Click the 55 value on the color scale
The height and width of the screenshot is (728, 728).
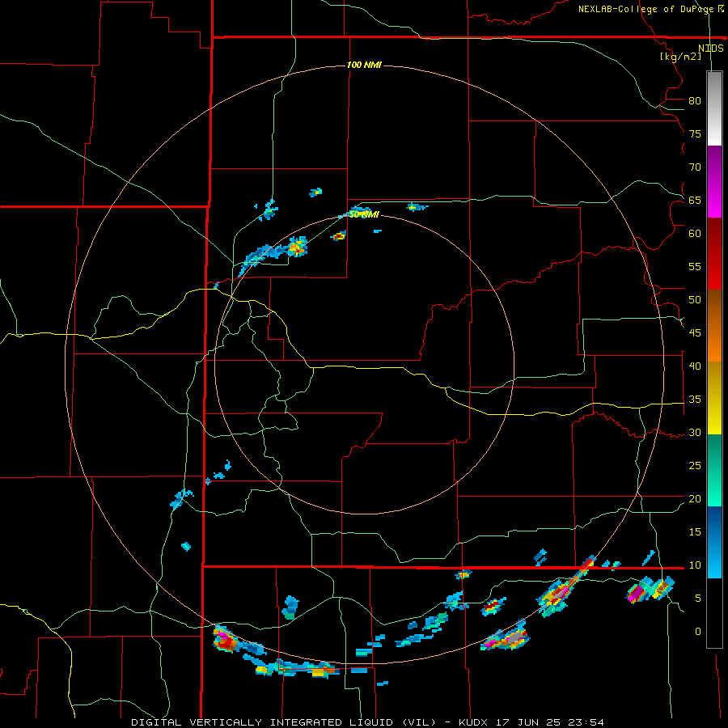tap(695, 266)
